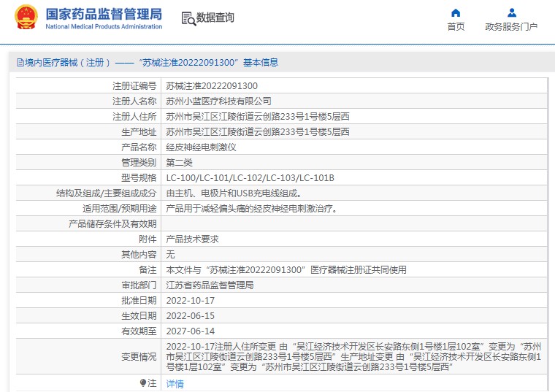Open the 详情 details link

click(175, 383)
